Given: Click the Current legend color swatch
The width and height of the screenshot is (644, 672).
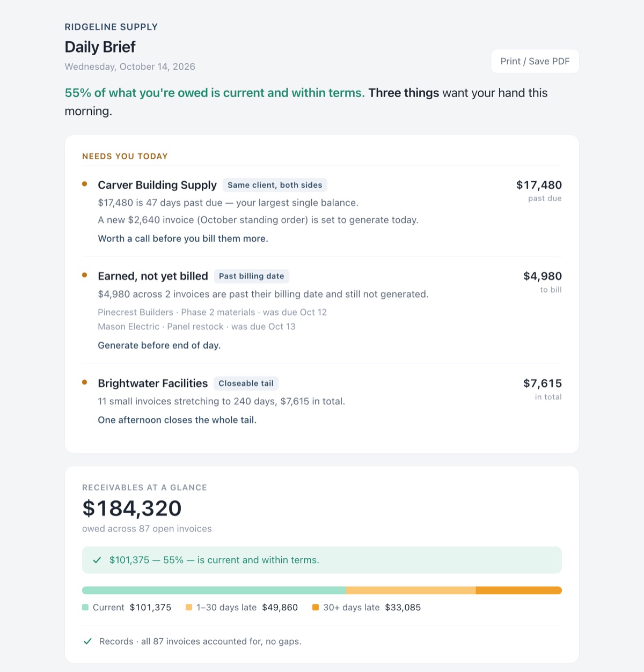Looking at the screenshot, I should click(x=85, y=607).
